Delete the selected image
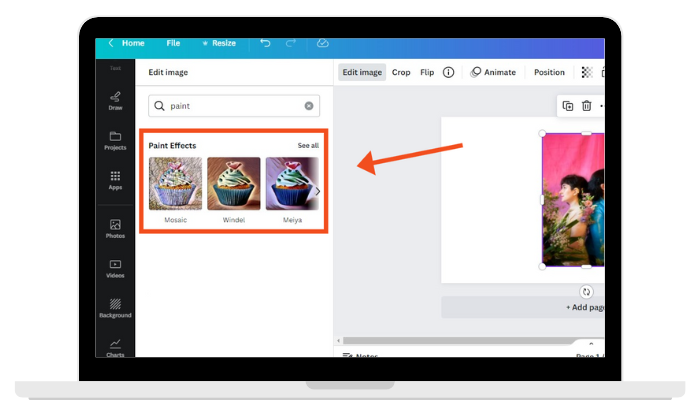The width and height of the screenshot is (700, 400). click(x=587, y=106)
